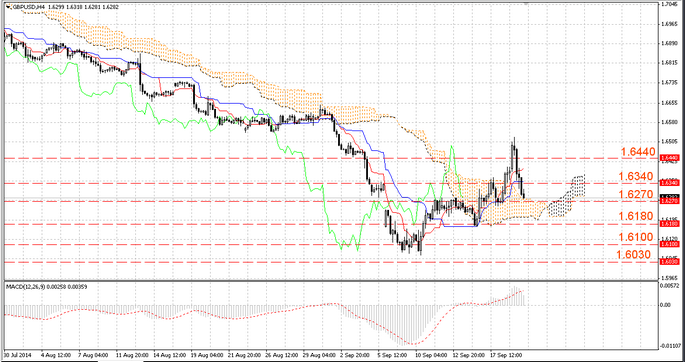
Task: Click the red 1.6340 price-axis tag
Action: pos(669,183)
